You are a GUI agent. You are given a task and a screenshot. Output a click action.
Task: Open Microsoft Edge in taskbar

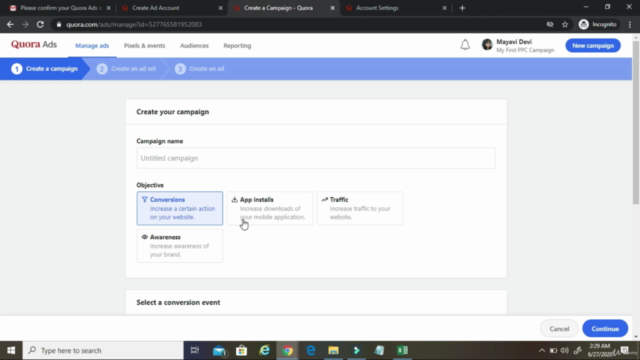pyautogui.click(x=311, y=350)
